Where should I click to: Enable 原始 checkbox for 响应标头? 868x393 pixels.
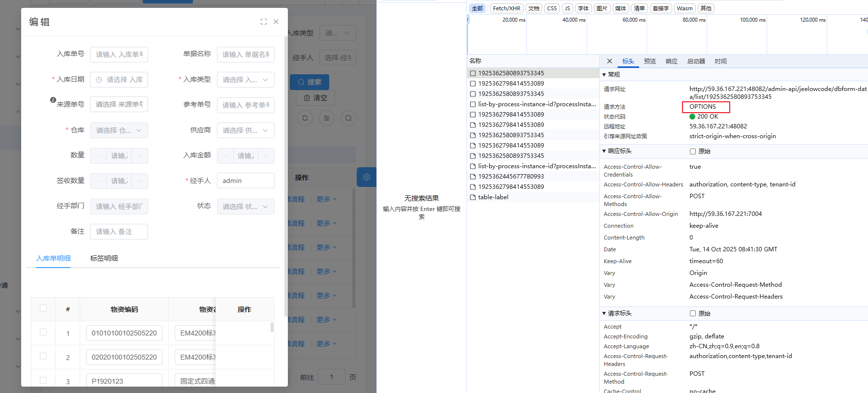tap(693, 151)
